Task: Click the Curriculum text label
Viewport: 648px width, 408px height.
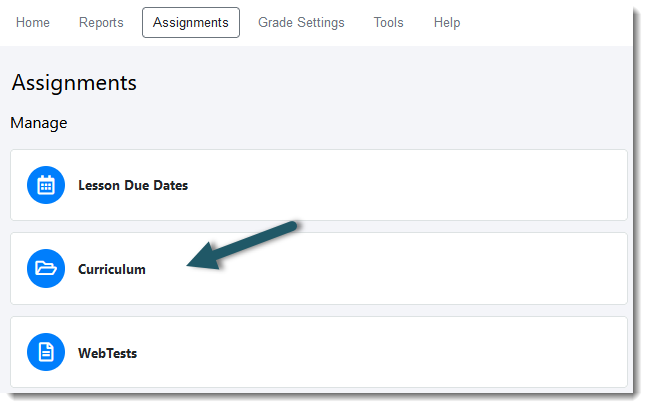Action: click(112, 270)
